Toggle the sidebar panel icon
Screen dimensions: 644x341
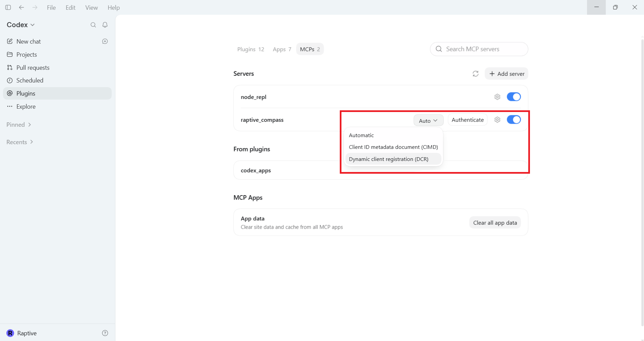click(x=8, y=7)
